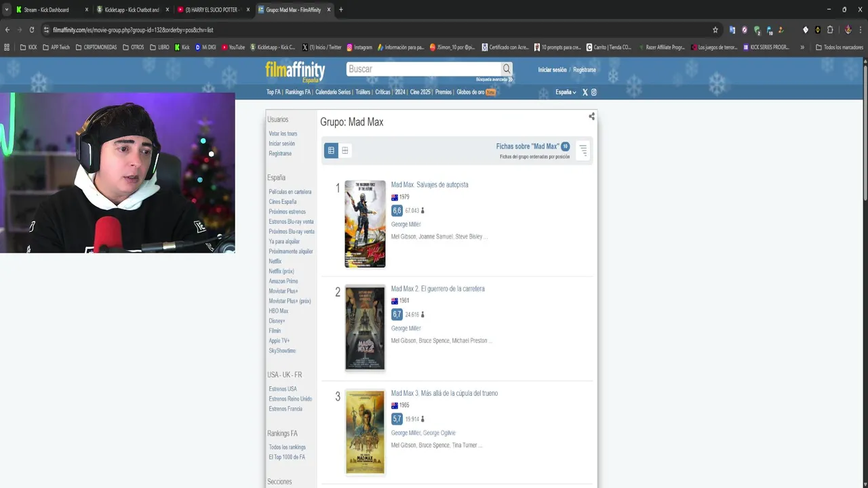
Task: Click Iniciar sesión in the header
Action: 552,70
